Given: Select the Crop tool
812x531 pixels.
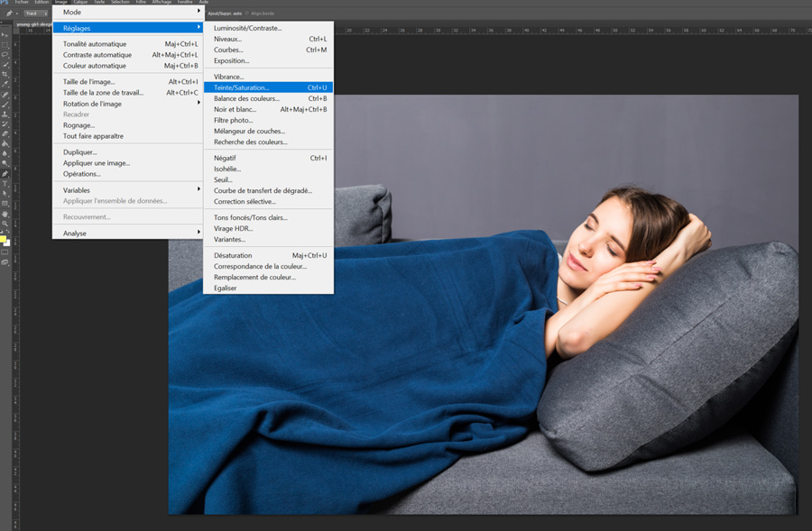Looking at the screenshot, I should pos(5,75).
